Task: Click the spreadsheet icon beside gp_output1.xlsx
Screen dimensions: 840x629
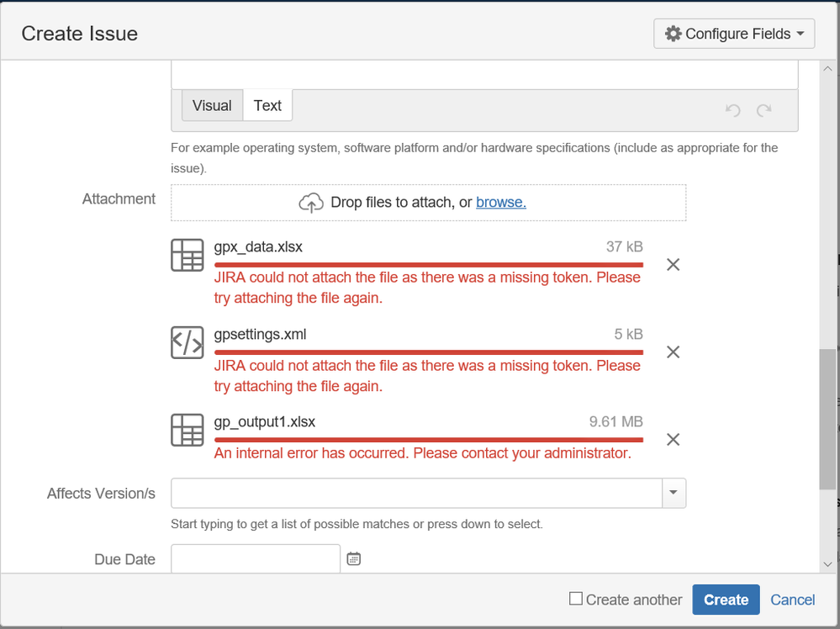Action: coord(187,430)
